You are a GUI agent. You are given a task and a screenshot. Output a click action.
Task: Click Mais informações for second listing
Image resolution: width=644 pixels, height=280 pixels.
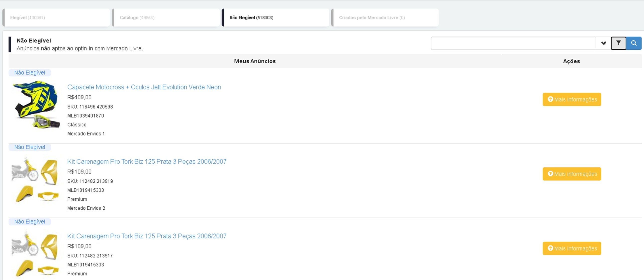click(571, 174)
